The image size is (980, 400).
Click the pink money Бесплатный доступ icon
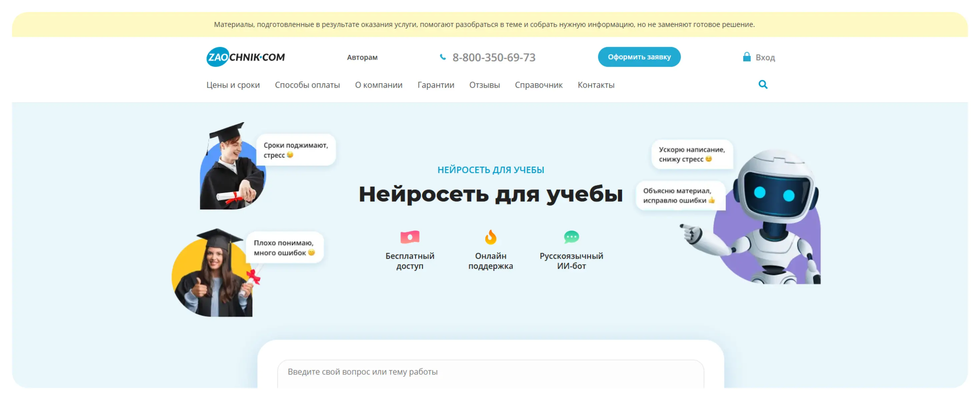pos(410,237)
